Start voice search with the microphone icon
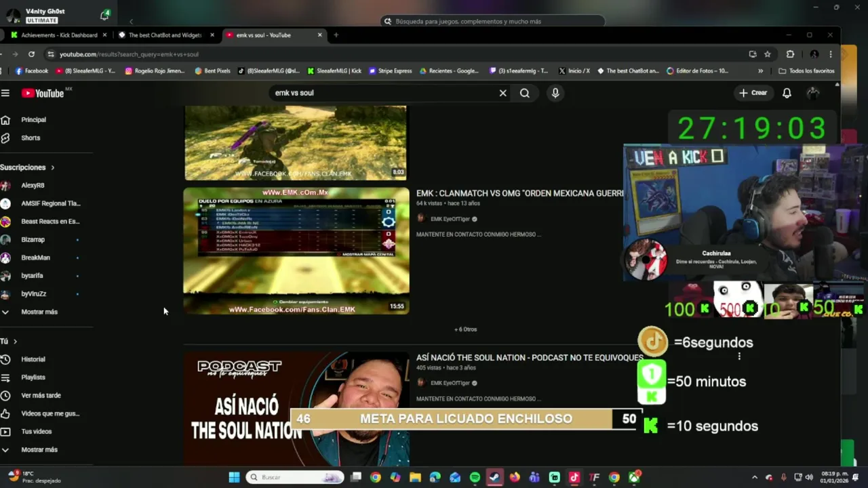868x488 pixels. [555, 93]
